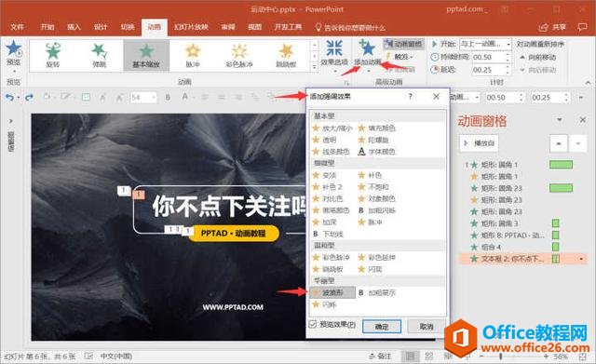Click the 共享 Share button
The width and height of the screenshot is (596, 364).
point(553,27)
